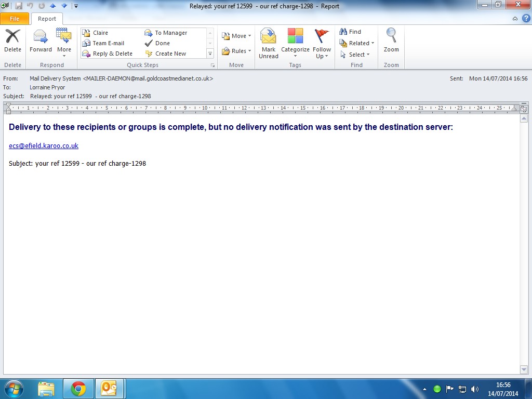Open the File tab
Screen dimensions: 532x399
point(15,19)
